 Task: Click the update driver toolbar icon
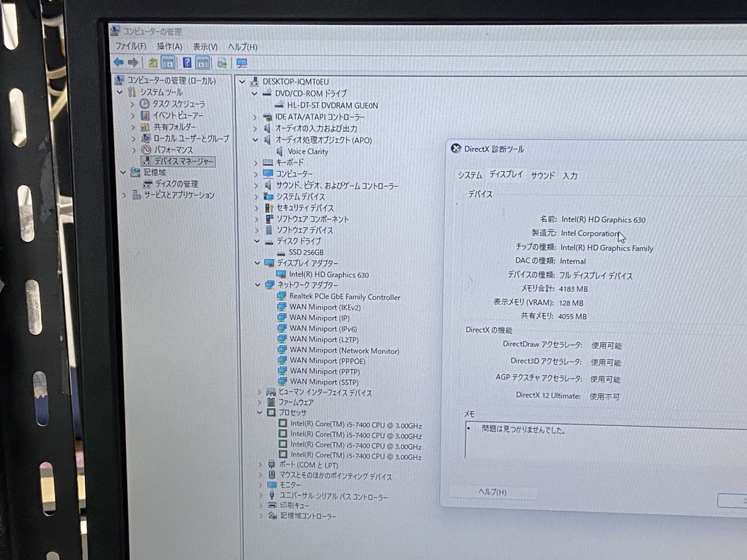pos(222,63)
